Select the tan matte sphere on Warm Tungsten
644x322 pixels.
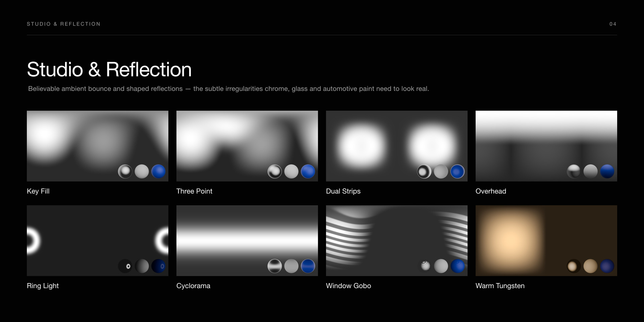[x=591, y=266]
